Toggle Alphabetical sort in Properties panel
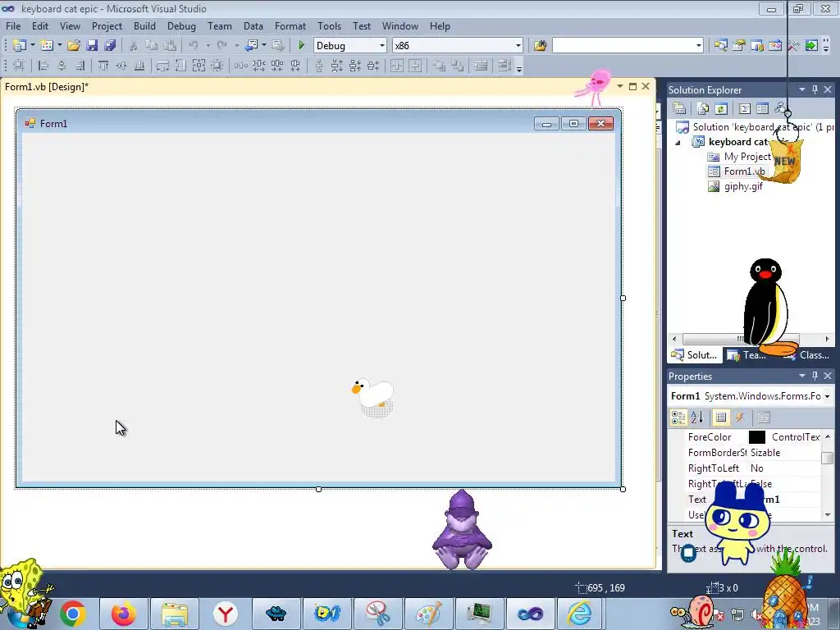 (x=697, y=418)
